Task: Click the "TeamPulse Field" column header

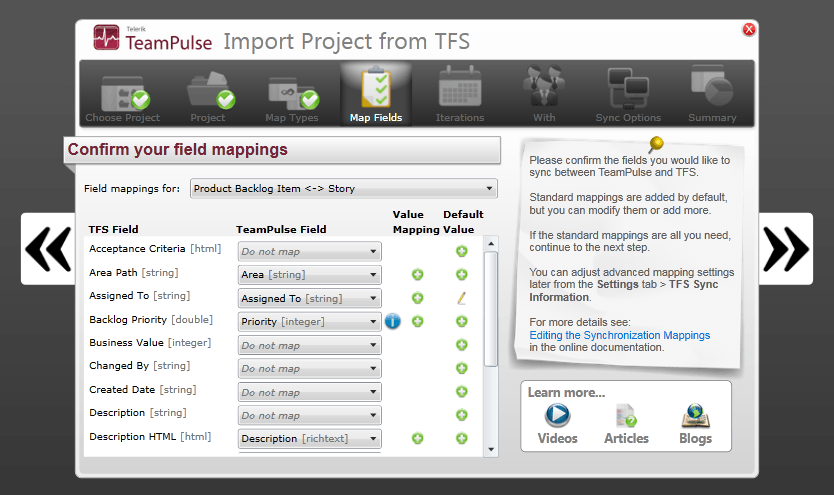Action: click(x=281, y=229)
